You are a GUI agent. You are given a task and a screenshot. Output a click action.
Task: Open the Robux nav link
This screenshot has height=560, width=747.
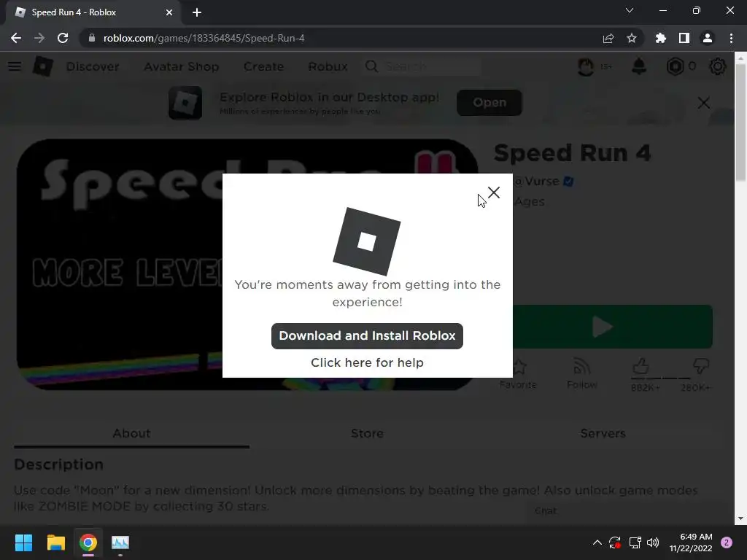point(328,66)
